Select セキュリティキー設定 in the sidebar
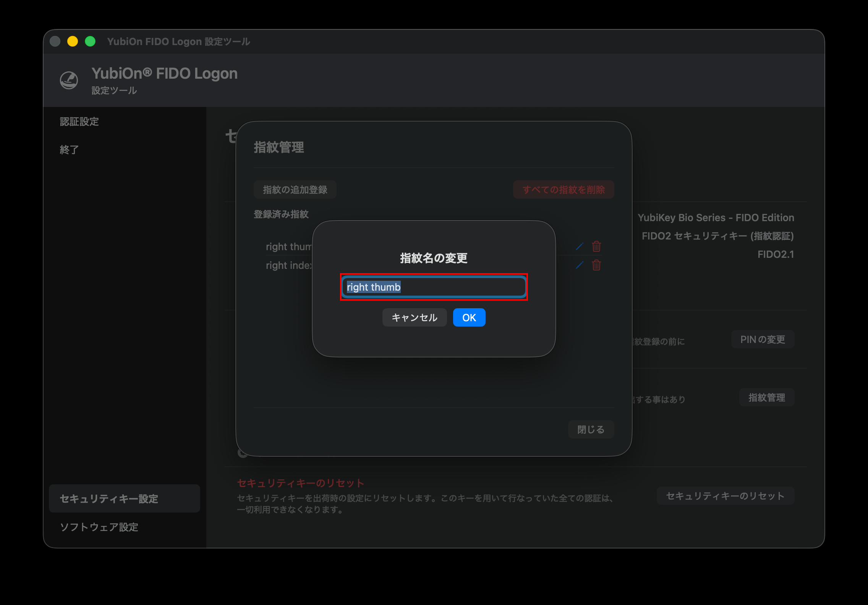 (125, 498)
